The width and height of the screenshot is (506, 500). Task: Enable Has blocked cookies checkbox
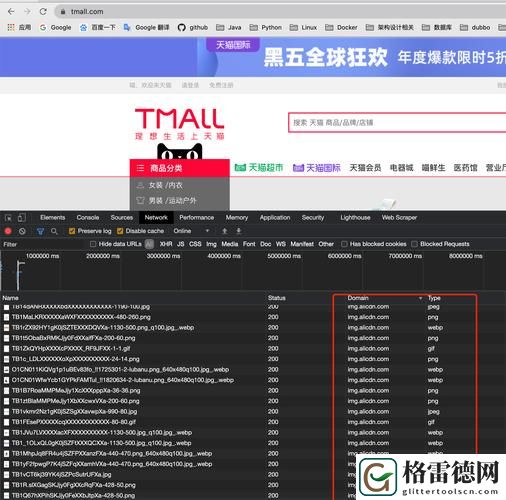pos(344,244)
